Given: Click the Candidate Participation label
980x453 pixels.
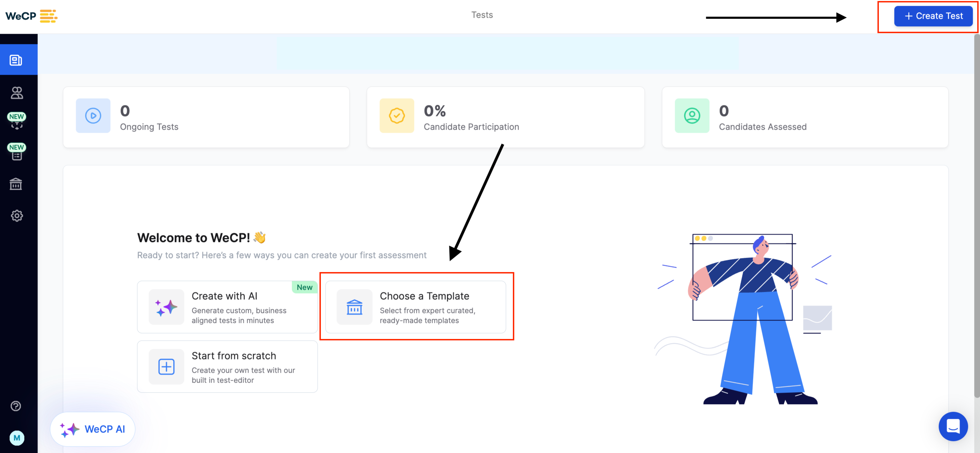Looking at the screenshot, I should click(471, 127).
